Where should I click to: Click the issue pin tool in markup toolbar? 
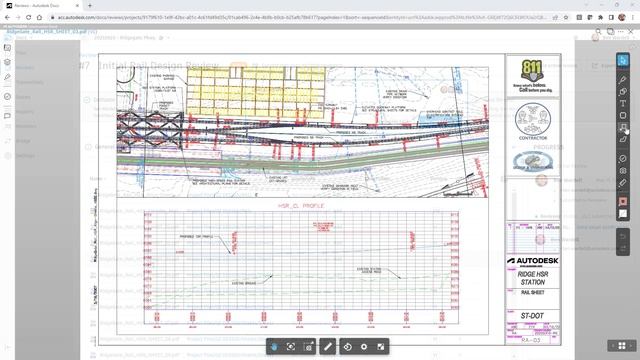pyautogui.click(x=622, y=158)
